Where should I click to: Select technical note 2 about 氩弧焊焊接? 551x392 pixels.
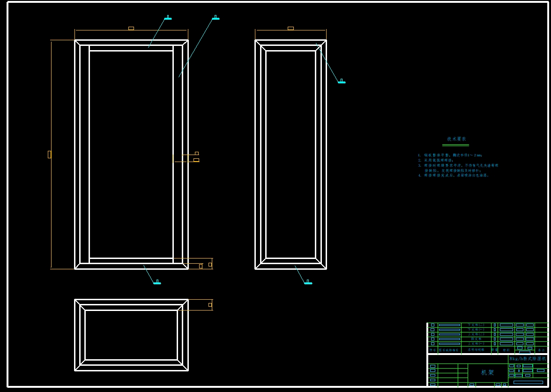(x=436, y=160)
